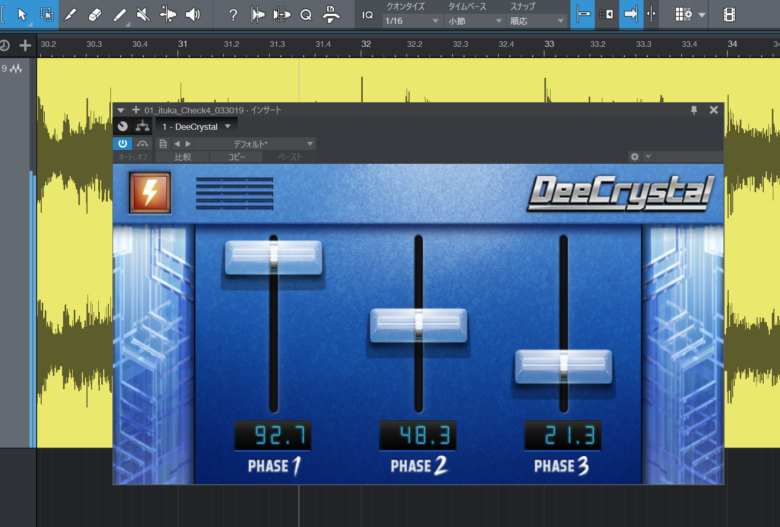Click the Phase 3 slider handle
This screenshot has width=780, height=527.
pyautogui.click(x=563, y=366)
